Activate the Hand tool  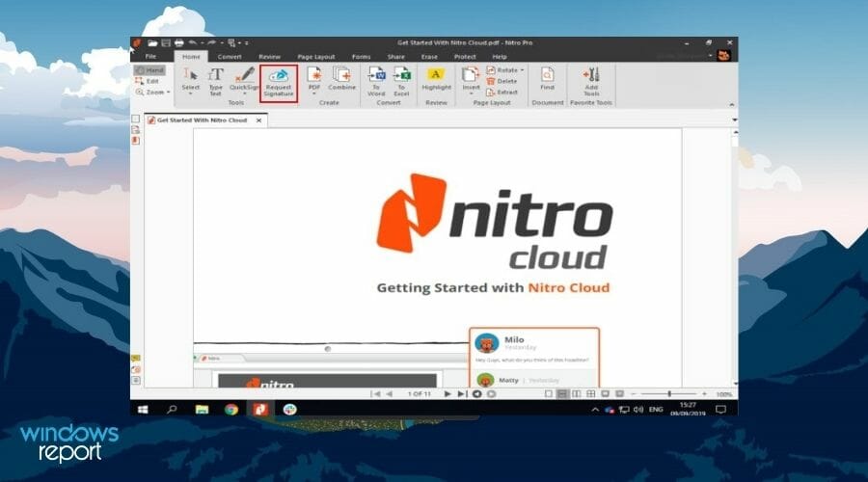(x=149, y=70)
